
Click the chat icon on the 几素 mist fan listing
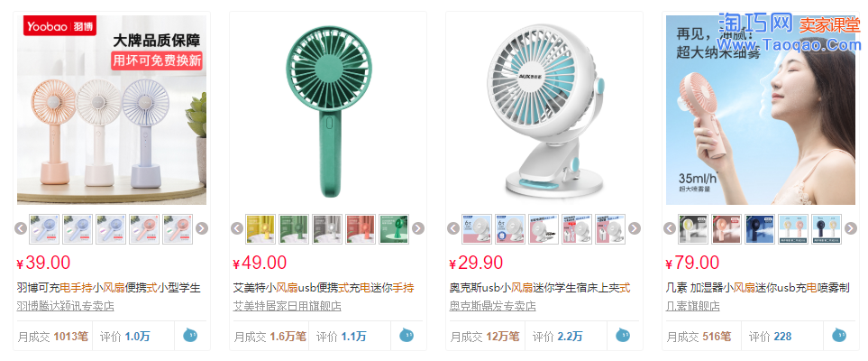pyautogui.click(x=839, y=335)
